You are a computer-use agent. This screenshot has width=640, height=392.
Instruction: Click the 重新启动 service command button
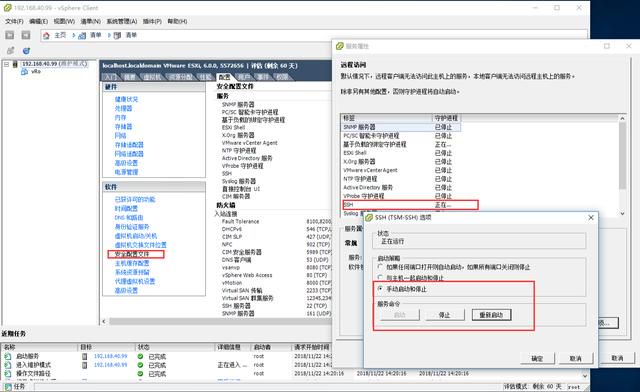491,315
